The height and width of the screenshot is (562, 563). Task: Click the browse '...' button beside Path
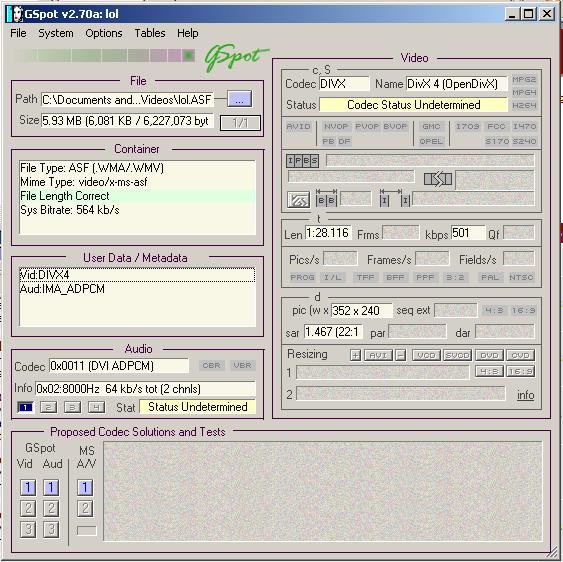(x=239, y=99)
